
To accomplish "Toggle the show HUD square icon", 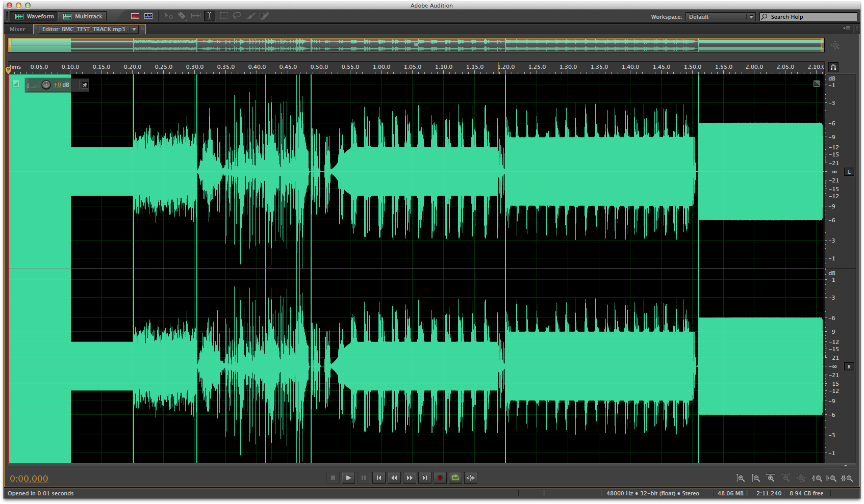I will 16,84.
